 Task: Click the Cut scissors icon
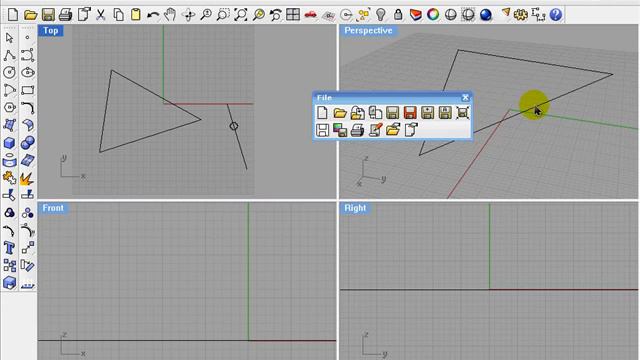click(x=101, y=15)
